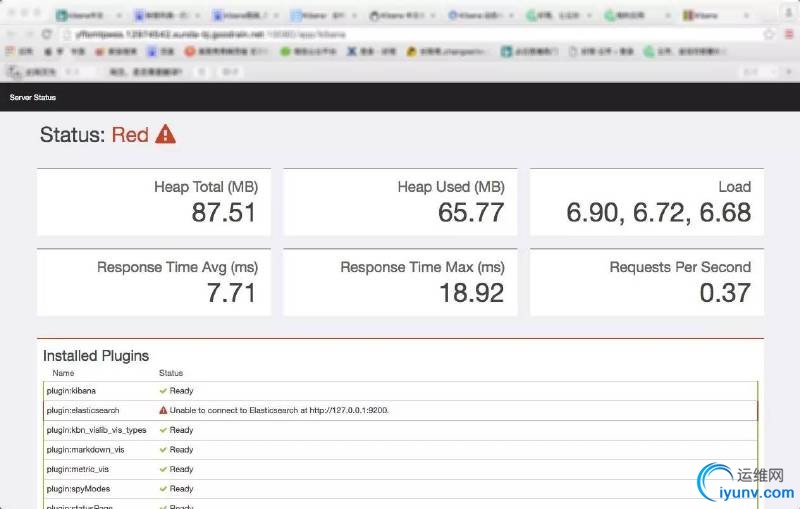
Task: Select the plugin:kibana row name
Action: 71,391
